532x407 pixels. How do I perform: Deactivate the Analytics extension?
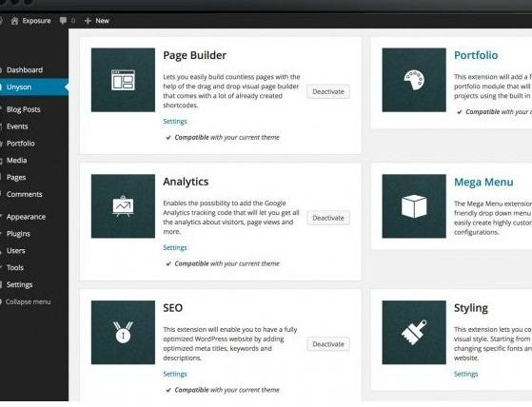pos(328,218)
